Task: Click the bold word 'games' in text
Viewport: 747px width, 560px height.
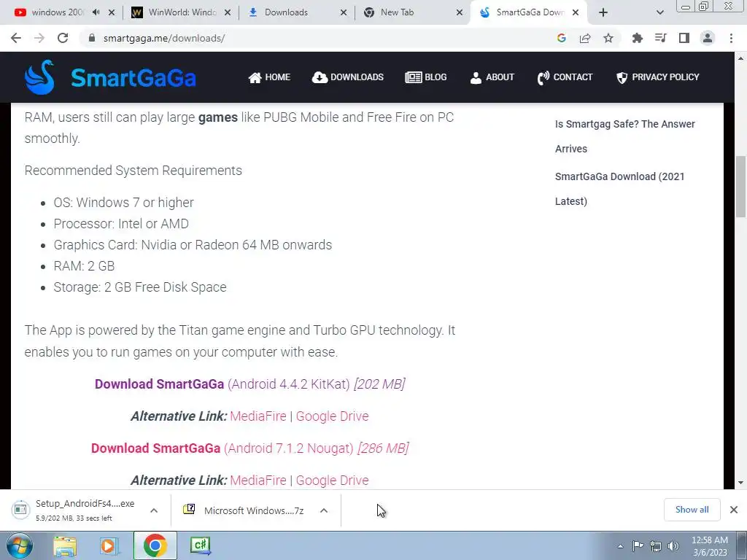Action: 217,117
